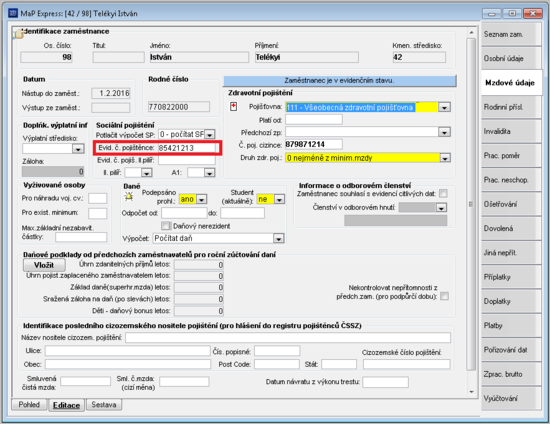Click the folder icon at Identifikace zaměstnance
The height and width of the screenshot is (424, 550).
pos(19,34)
